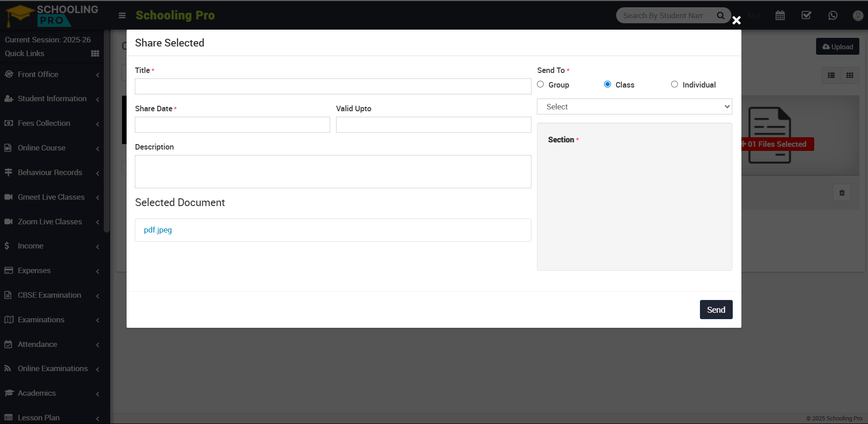Click the Online Course sidebar icon
The height and width of the screenshot is (424, 868).
9,148
